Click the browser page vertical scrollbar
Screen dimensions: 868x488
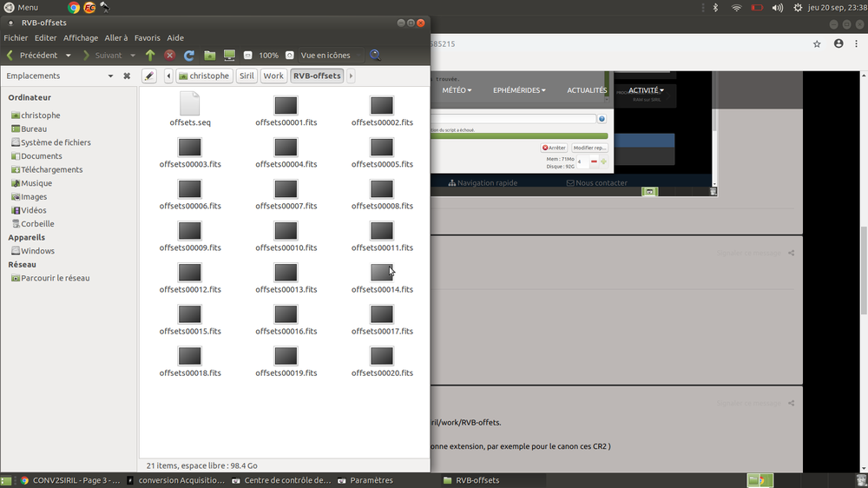click(x=864, y=271)
